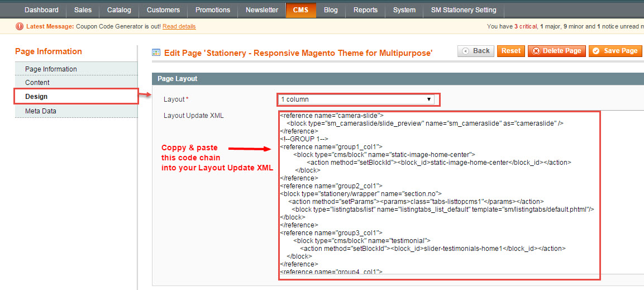Follow the Read details link
The height and width of the screenshot is (290, 644).
179,26
